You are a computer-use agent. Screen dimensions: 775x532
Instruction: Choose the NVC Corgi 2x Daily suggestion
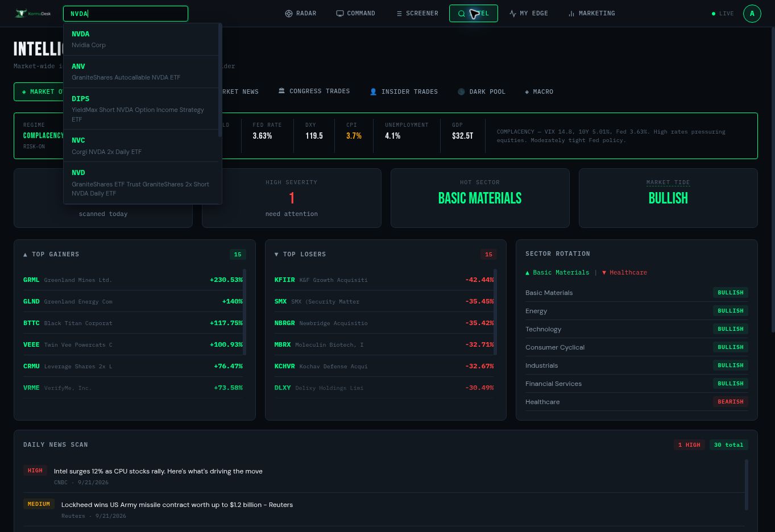tap(141, 146)
